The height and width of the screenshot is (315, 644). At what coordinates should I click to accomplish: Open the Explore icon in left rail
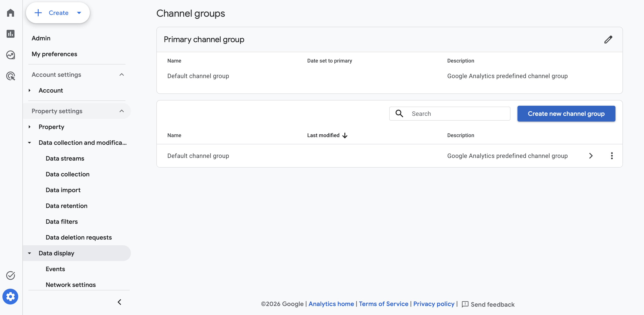(x=11, y=55)
